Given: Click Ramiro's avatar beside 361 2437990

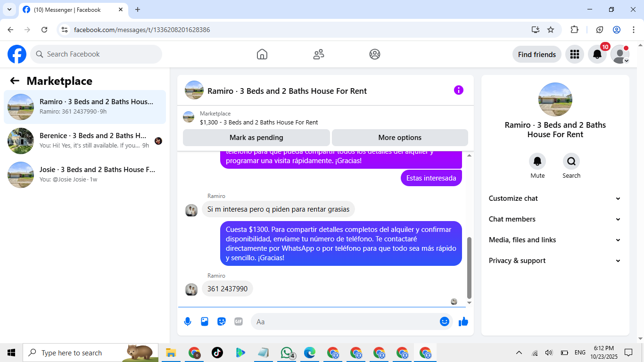Looking at the screenshot, I should coord(191,289).
